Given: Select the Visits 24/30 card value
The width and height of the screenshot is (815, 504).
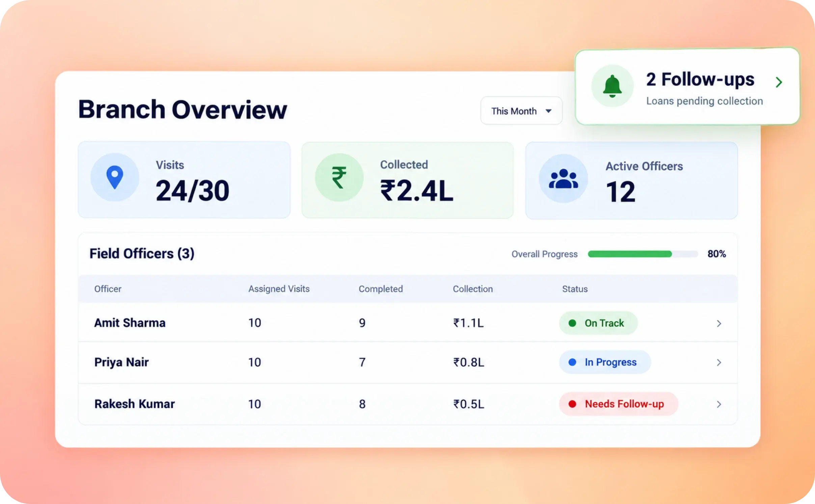Looking at the screenshot, I should [x=192, y=191].
